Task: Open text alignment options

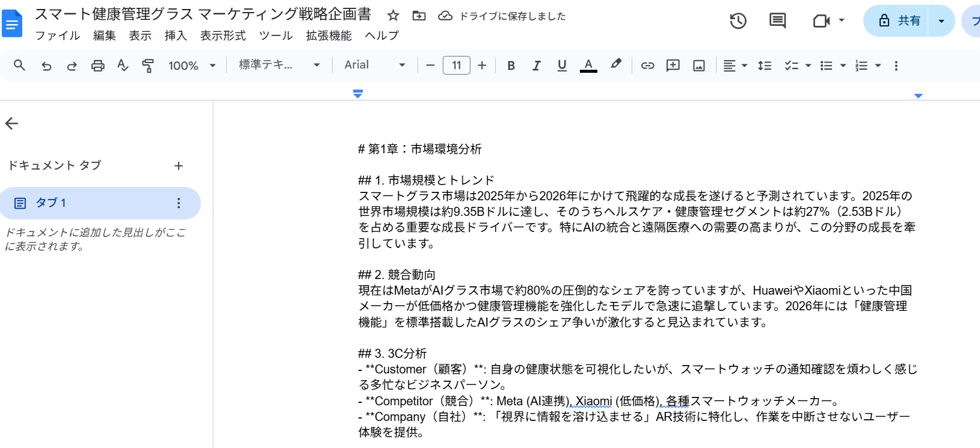Action: [735, 66]
